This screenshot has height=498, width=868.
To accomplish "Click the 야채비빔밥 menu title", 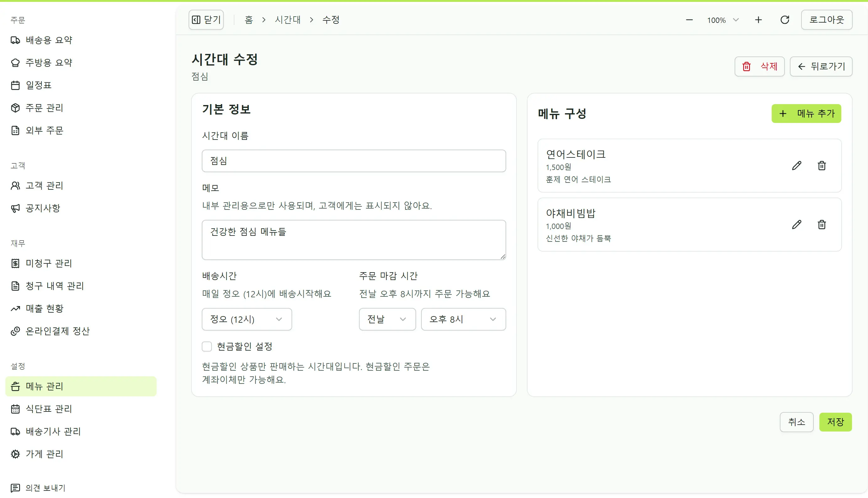I will click(571, 213).
